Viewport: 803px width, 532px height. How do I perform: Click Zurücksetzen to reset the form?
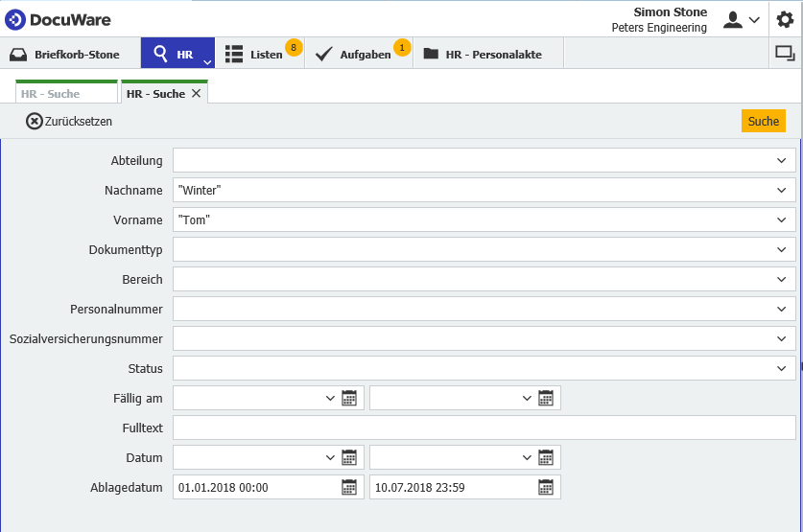(x=69, y=122)
